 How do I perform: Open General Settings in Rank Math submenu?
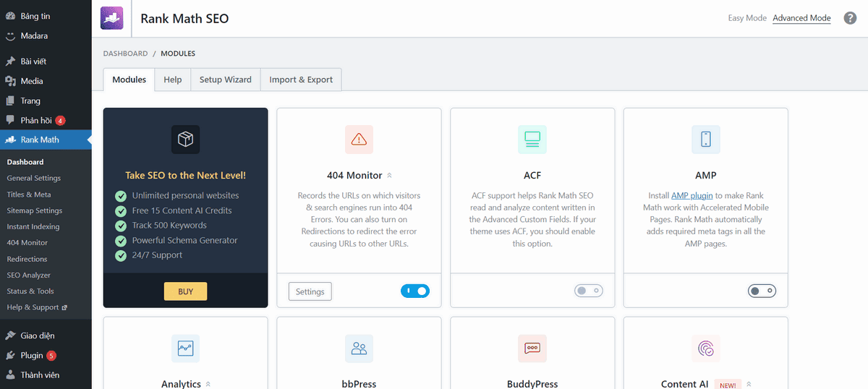click(34, 178)
